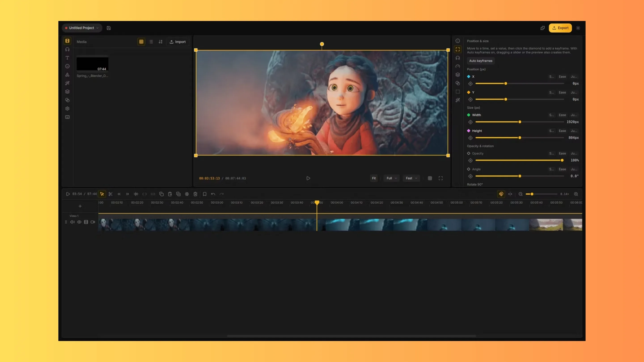Viewport: 644px width, 362px height.
Task: Click the freeze frame snowflake icon
Action: pyautogui.click(x=187, y=194)
